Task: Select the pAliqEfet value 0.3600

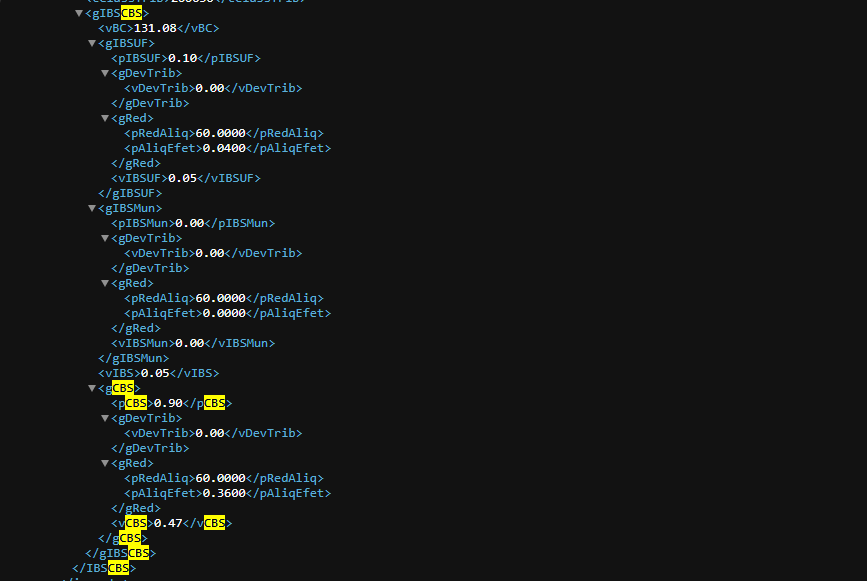Action: pyautogui.click(x=223, y=493)
